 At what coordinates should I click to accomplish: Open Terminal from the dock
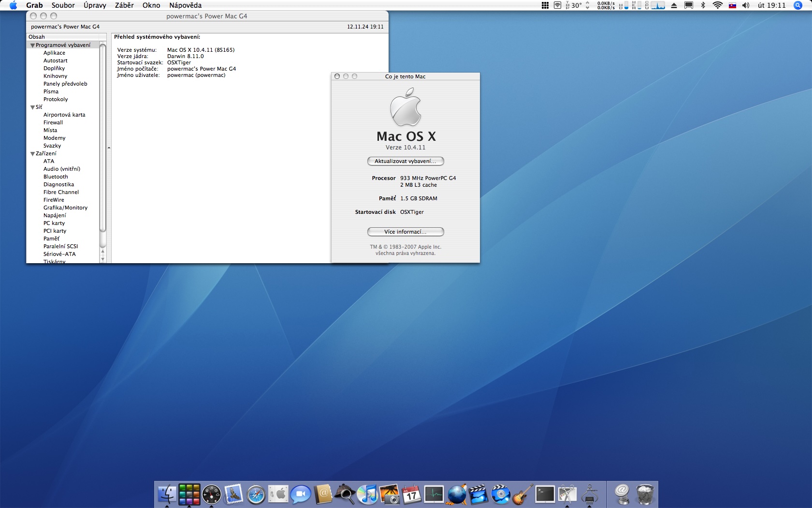coord(545,494)
